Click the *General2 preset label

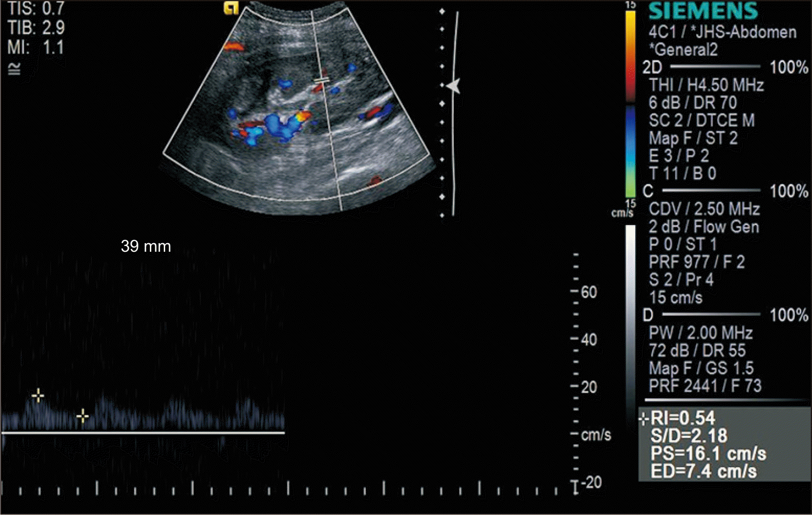[x=683, y=49]
